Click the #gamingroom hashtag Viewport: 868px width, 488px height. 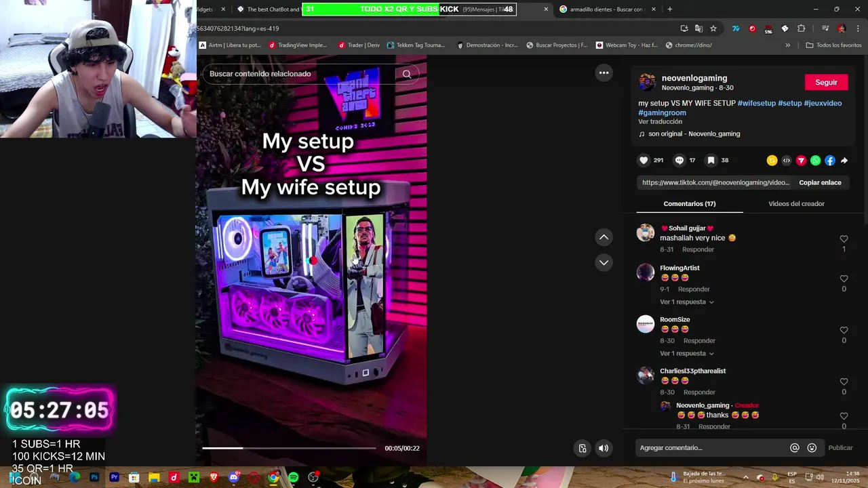click(x=662, y=113)
